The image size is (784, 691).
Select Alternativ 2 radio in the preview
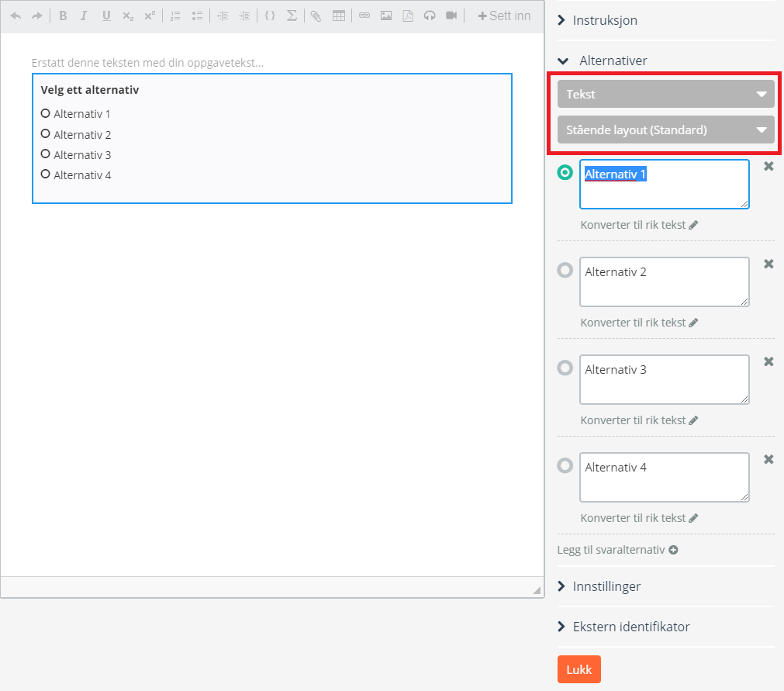[x=46, y=133]
